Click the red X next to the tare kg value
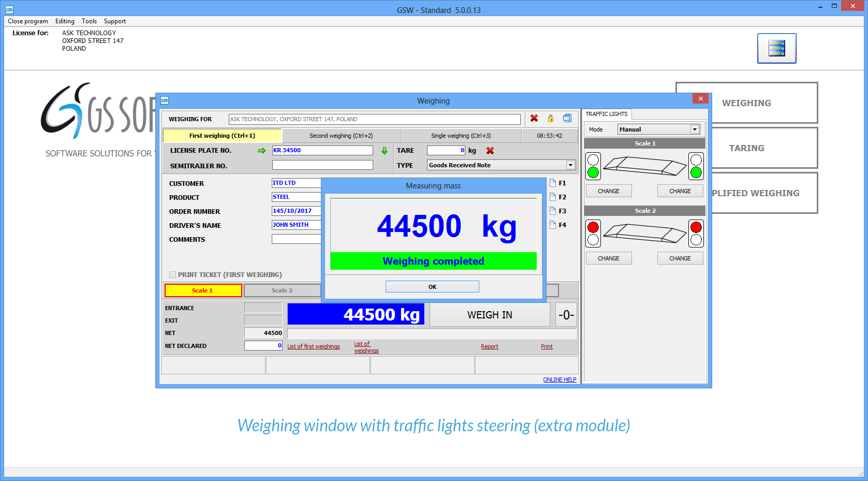 (490, 151)
